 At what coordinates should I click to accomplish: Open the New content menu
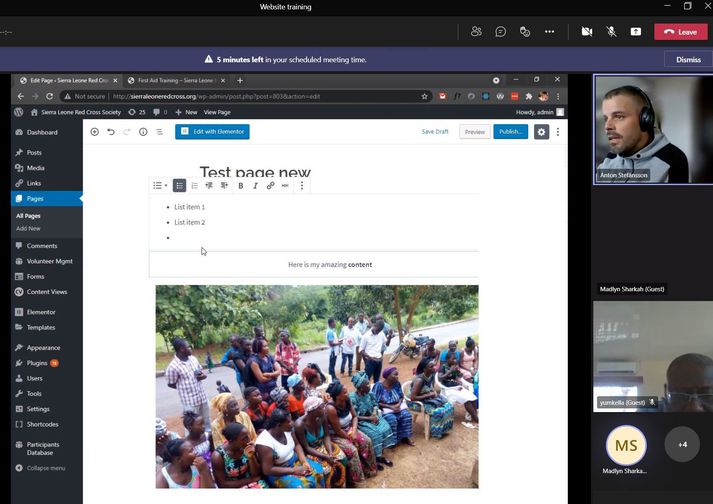coord(186,112)
